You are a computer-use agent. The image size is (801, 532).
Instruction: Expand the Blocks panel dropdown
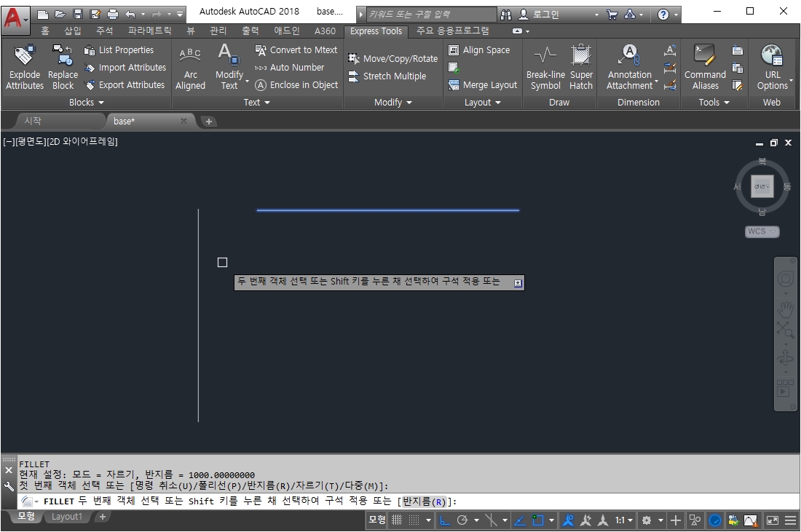point(87,102)
